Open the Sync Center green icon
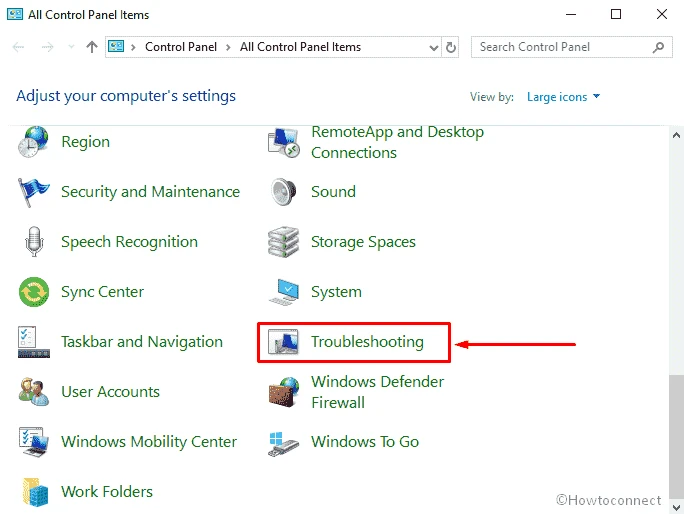The width and height of the screenshot is (684, 514). 34,291
